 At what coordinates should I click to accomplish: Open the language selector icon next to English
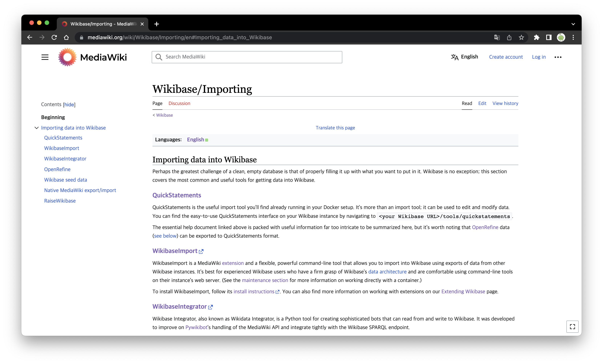click(455, 57)
